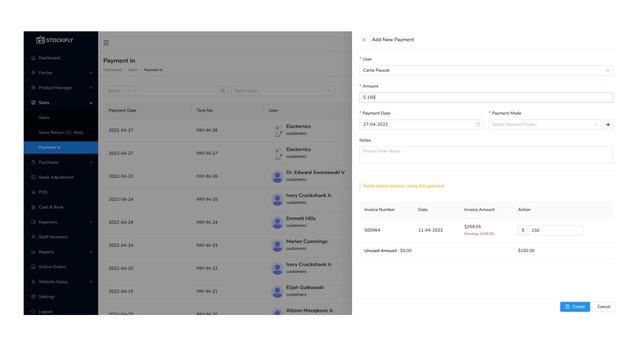Click the Settings gear icon in the sidebar
640x360 pixels.
pyautogui.click(x=33, y=297)
